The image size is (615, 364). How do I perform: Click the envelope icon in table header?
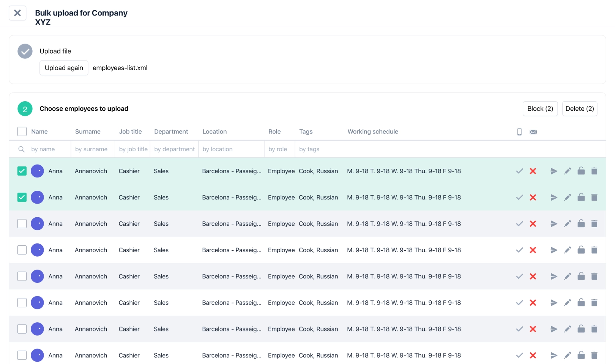[533, 132]
